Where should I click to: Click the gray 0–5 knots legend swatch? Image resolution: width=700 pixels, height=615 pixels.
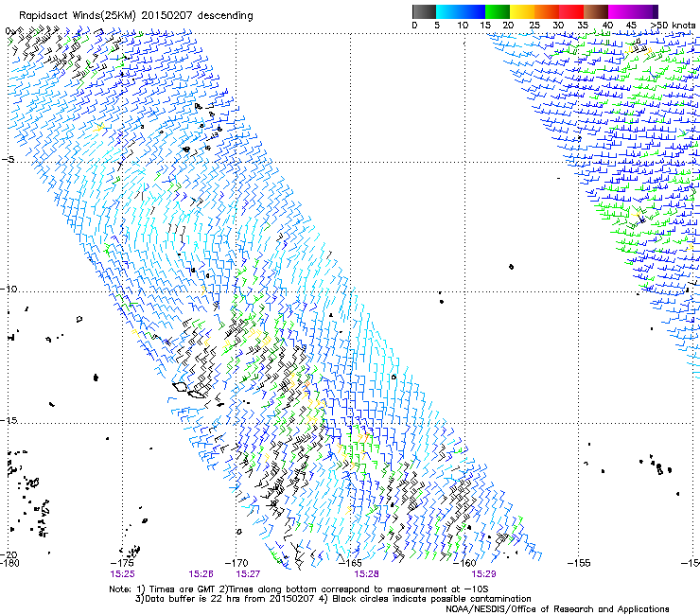coord(424,11)
